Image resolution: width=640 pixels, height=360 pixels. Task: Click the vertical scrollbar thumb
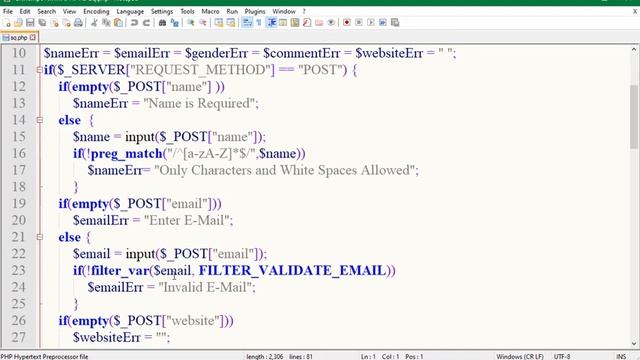coord(634,117)
